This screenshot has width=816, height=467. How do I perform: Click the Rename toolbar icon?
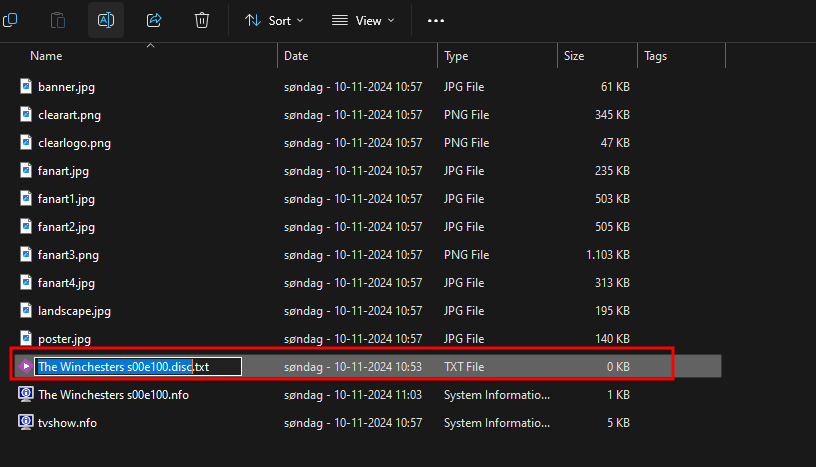(x=106, y=20)
